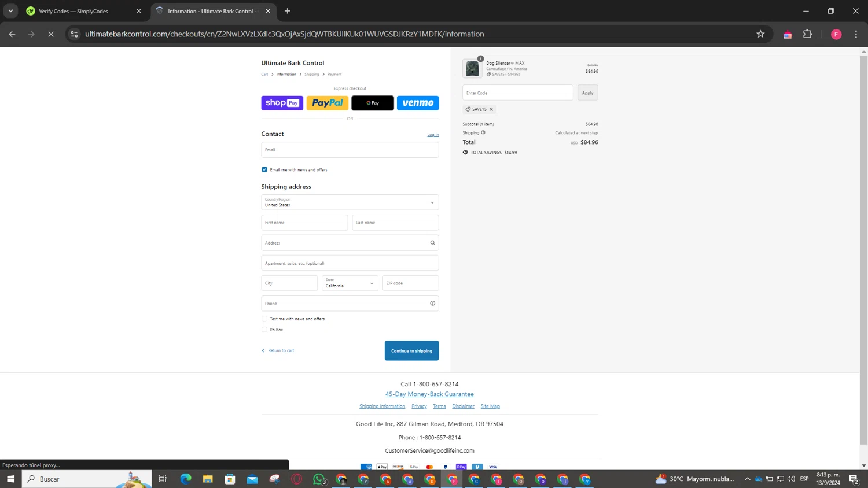Click the First name field
This screenshot has width=868, height=488.
coord(304,223)
